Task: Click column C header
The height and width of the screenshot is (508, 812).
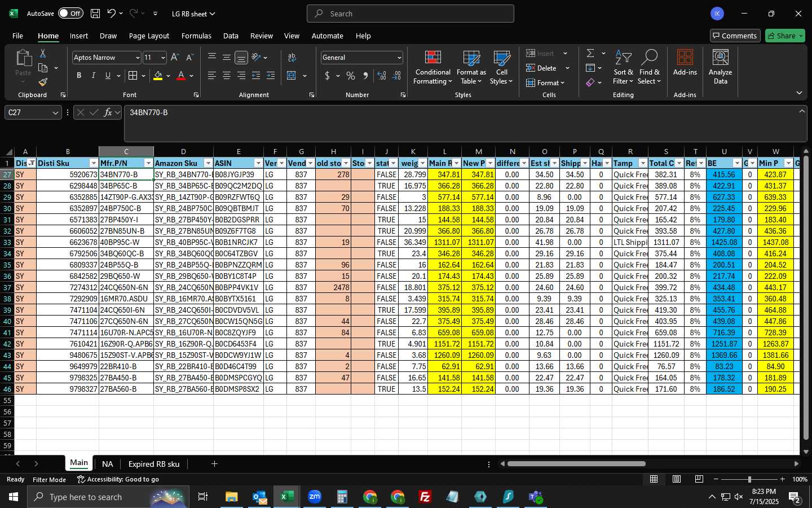Action: point(126,151)
